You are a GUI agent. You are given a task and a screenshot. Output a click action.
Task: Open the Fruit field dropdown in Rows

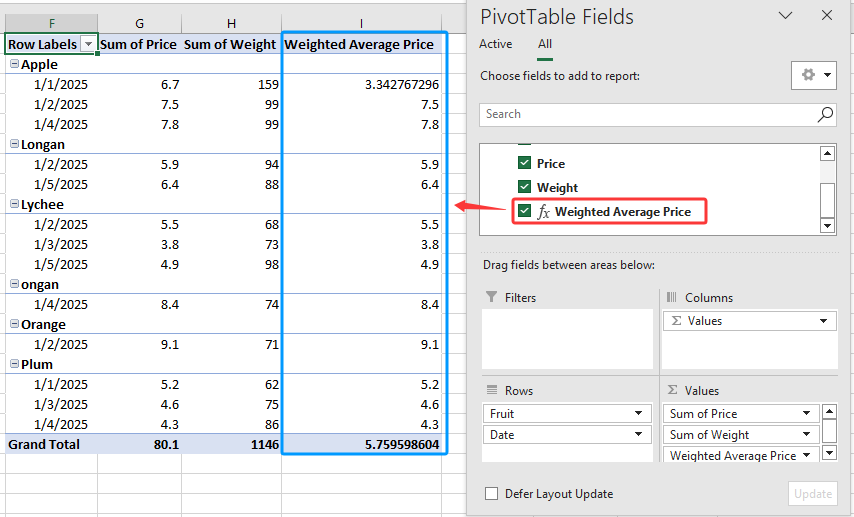pyautogui.click(x=638, y=414)
